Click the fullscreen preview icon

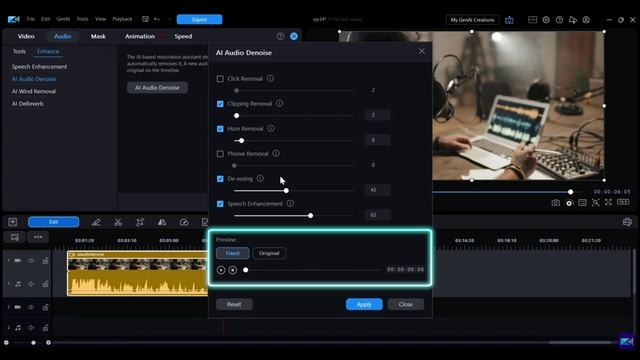(609, 202)
